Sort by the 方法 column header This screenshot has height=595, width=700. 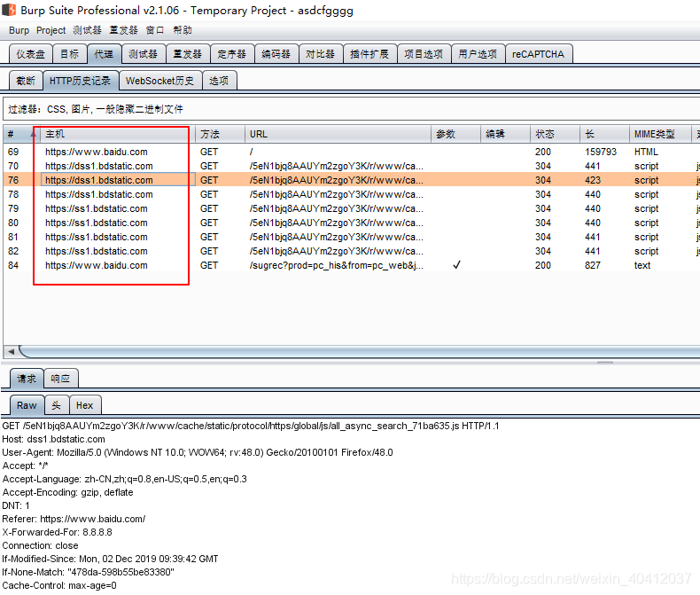tap(220, 134)
